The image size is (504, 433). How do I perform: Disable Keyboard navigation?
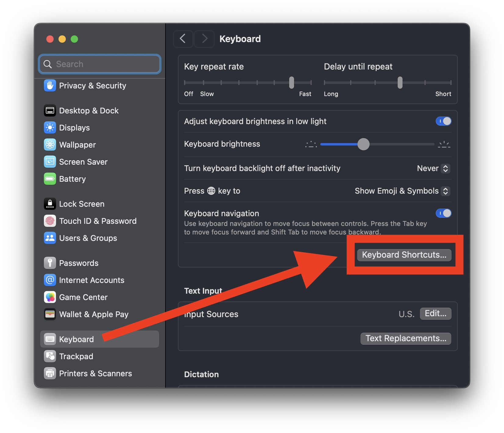443,213
